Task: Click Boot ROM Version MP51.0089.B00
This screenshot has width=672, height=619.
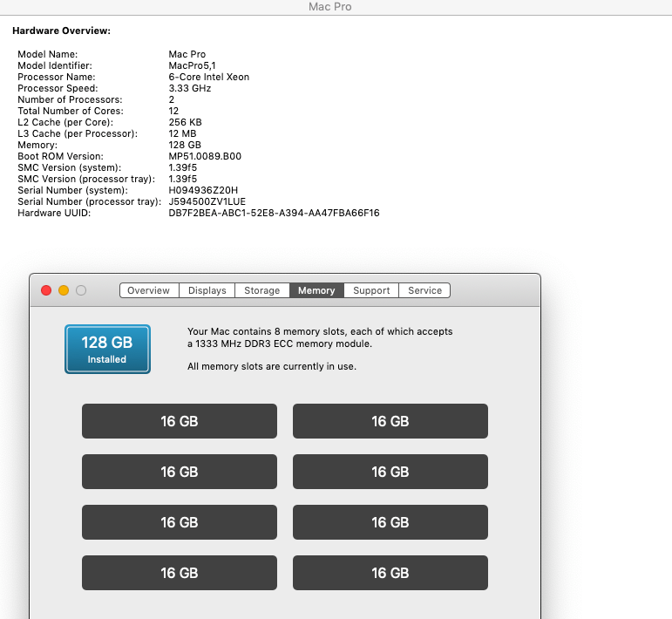Action: (205, 156)
